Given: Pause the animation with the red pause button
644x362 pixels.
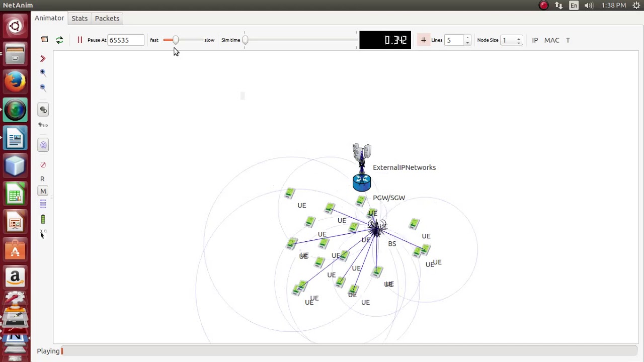Looking at the screenshot, I should coord(79,40).
